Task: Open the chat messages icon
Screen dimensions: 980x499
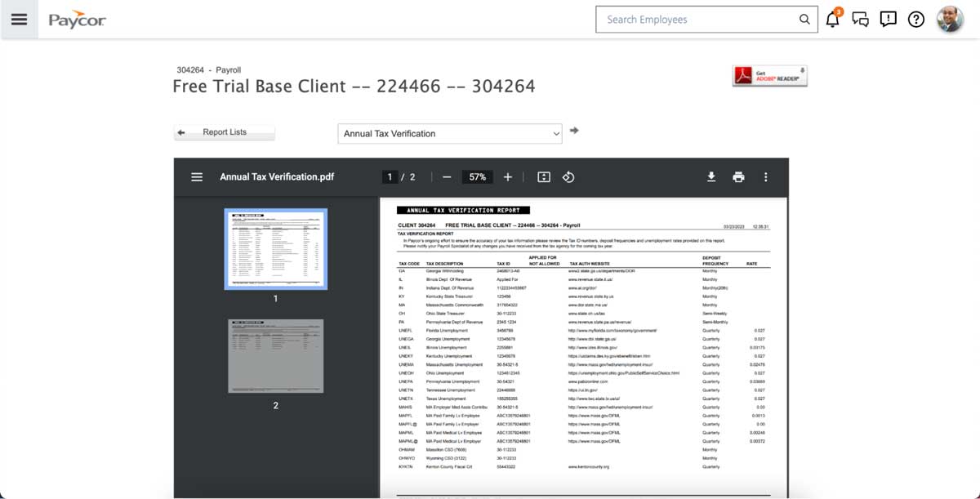Action: (860, 19)
